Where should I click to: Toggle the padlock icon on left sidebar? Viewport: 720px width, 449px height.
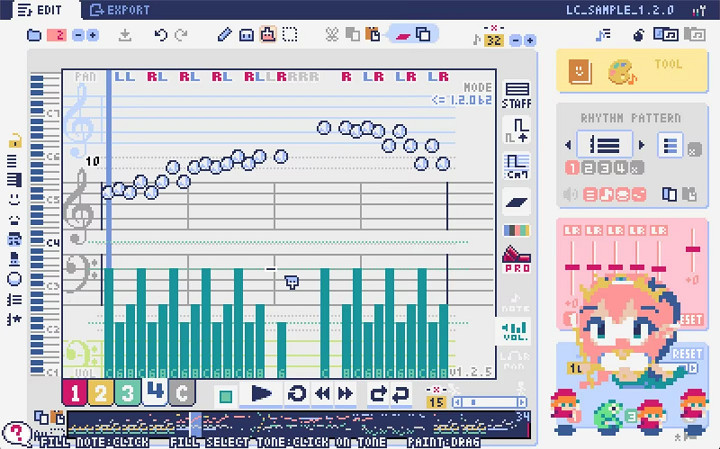[15, 141]
